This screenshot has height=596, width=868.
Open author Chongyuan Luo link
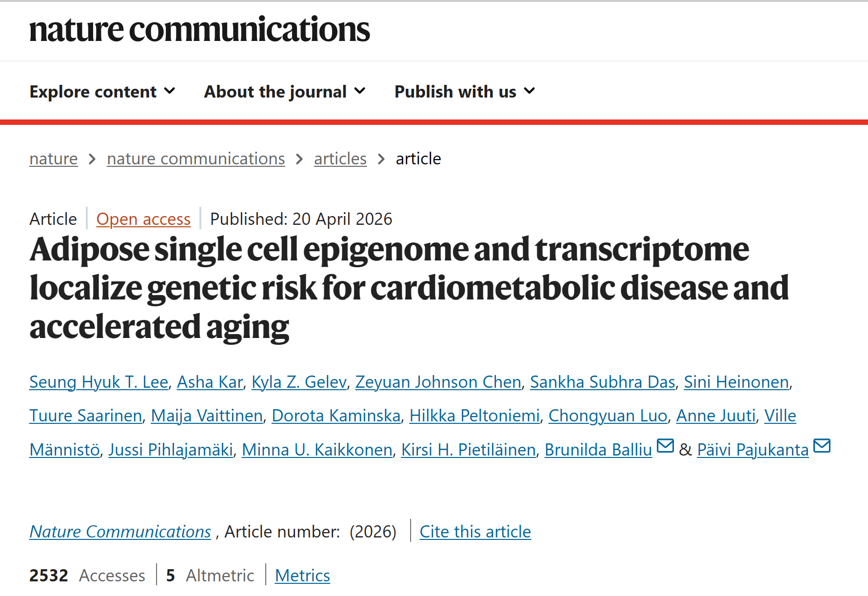[x=608, y=416]
